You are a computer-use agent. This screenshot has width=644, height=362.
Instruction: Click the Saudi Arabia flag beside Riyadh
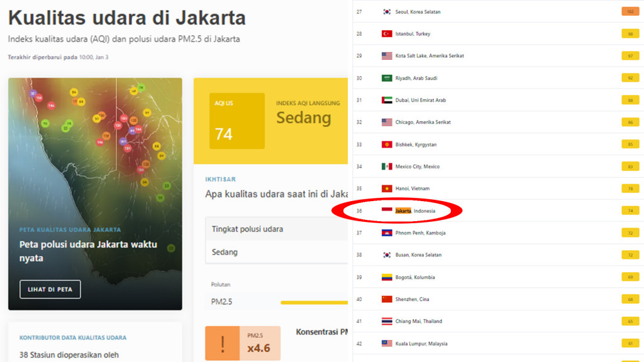point(387,78)
